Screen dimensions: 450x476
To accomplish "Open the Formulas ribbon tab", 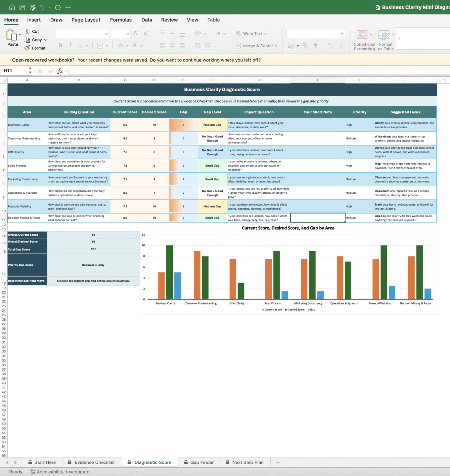I will coord(121,20).
